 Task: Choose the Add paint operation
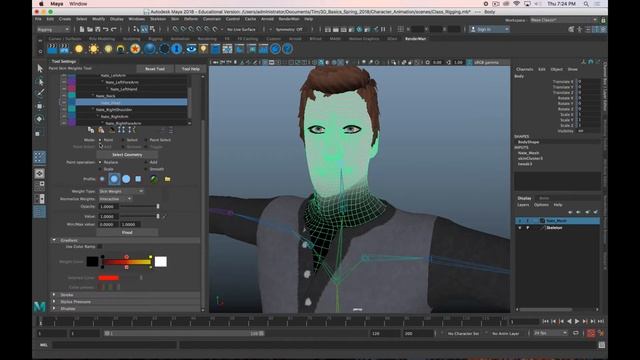tap(146, 162)
